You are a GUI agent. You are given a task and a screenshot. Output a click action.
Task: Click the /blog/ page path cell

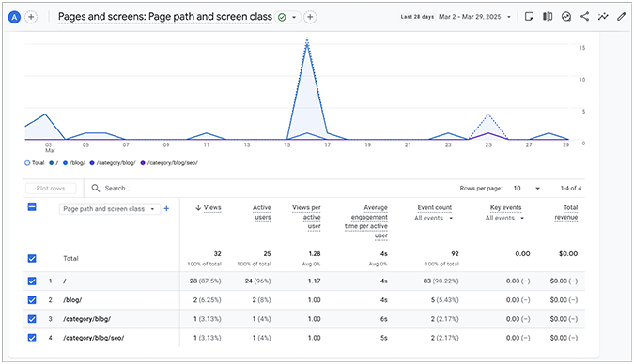[x=72, y=300]
